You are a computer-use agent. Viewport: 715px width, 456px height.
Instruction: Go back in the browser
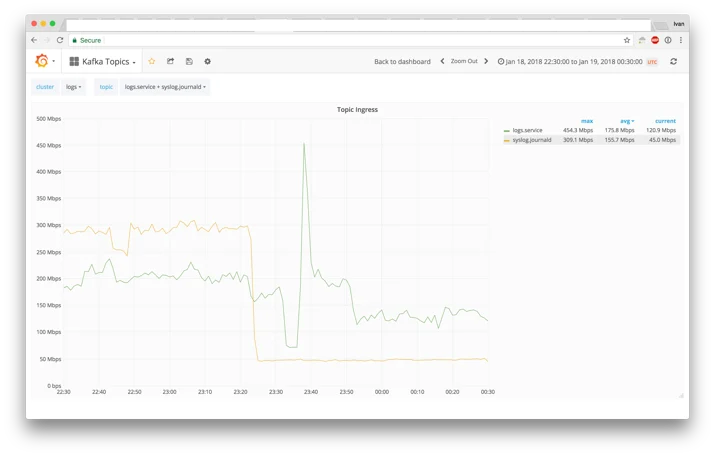tap(34, 40)
